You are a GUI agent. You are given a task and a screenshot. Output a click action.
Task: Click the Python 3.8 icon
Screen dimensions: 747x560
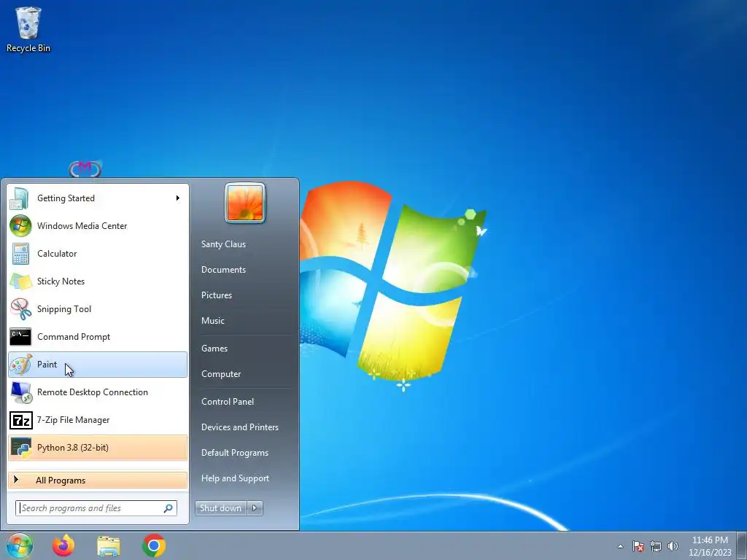coord(21,448)
